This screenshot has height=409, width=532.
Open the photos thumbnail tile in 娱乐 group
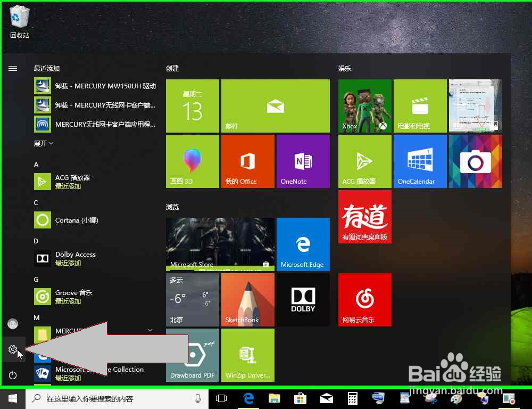pos(475,106)
